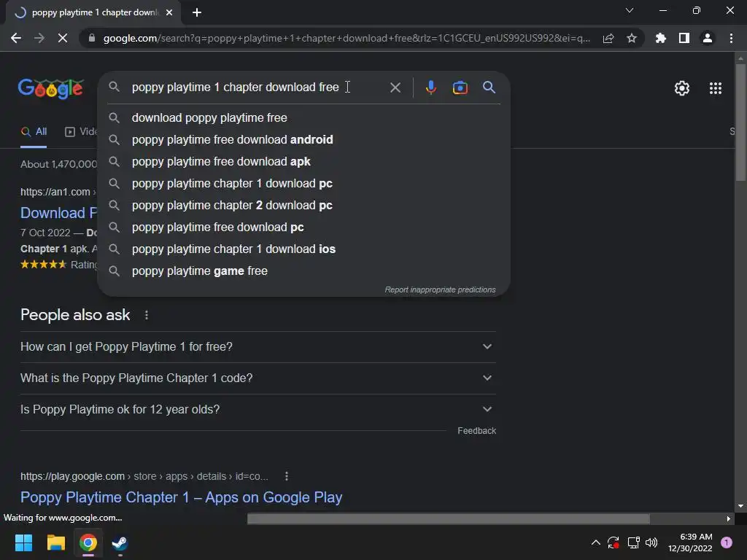Image resolution: width=747 pixels, height=560 pixels.
Task: Open 'Poppy Playtime Chapter 1 – Apps on Google Play'
Action: (181, 497)
